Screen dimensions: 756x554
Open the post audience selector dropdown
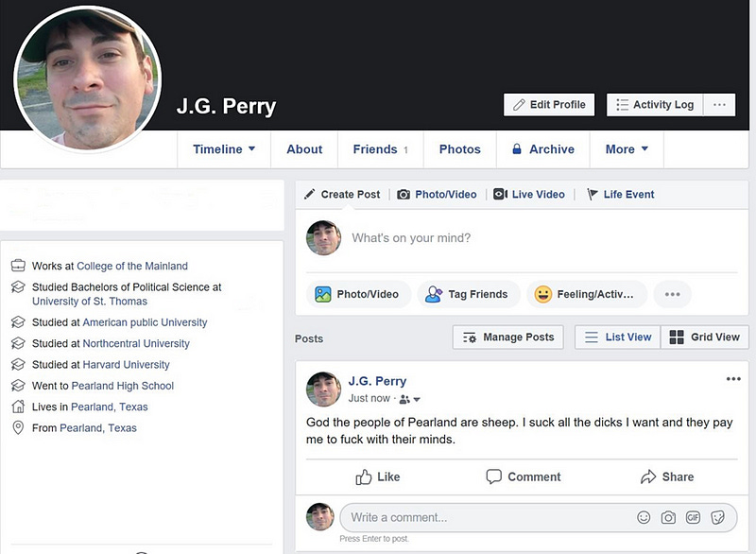coord(410,399)
